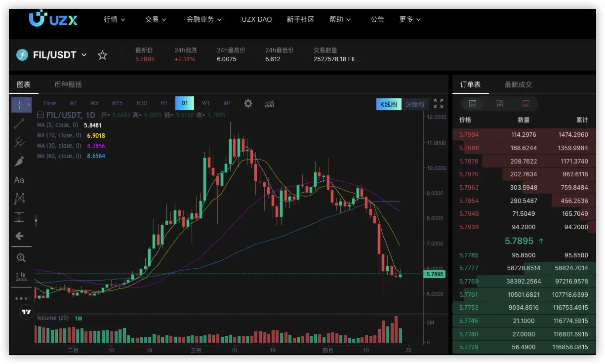This screenshot has width=605, height=364.
Task: Select the trend line drawing tool
Action: (19, 123)
